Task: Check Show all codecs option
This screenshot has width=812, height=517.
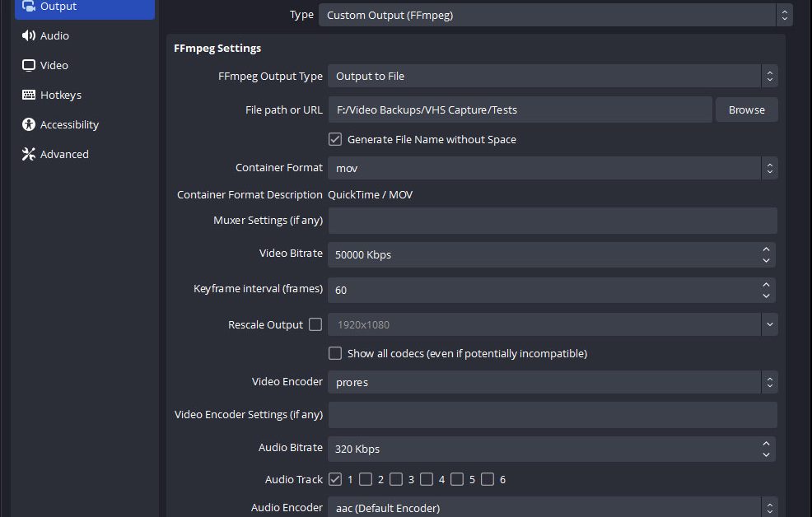Action: click(335, 354)
